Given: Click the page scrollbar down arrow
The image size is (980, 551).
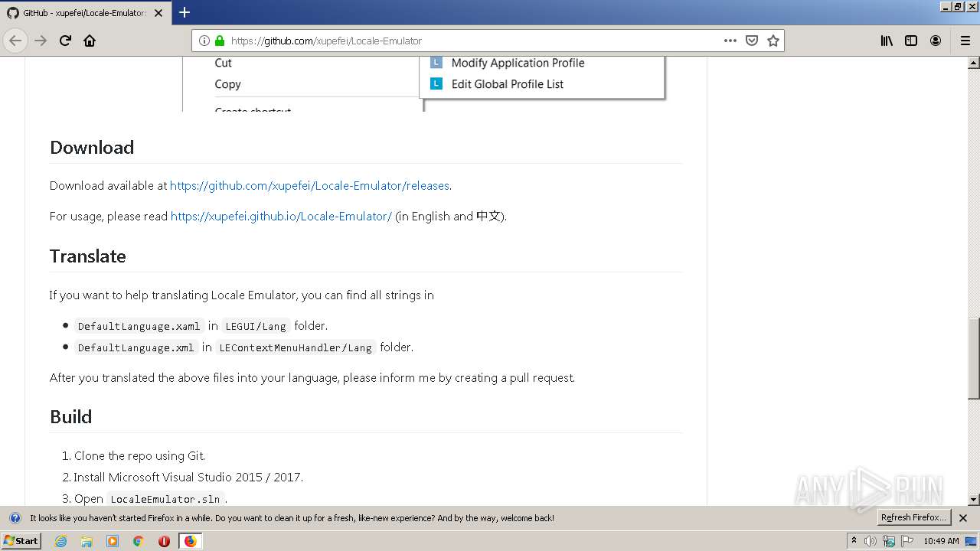Looking at the screenshot, I should (973, 500).
